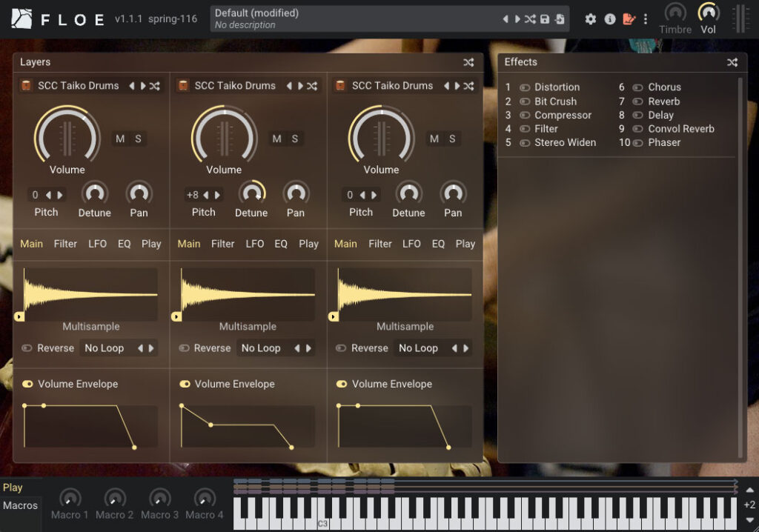Randomize all layers with Layers shuffle icon
The height and width of the screenshot is (532, 759).
pos(468,63)
